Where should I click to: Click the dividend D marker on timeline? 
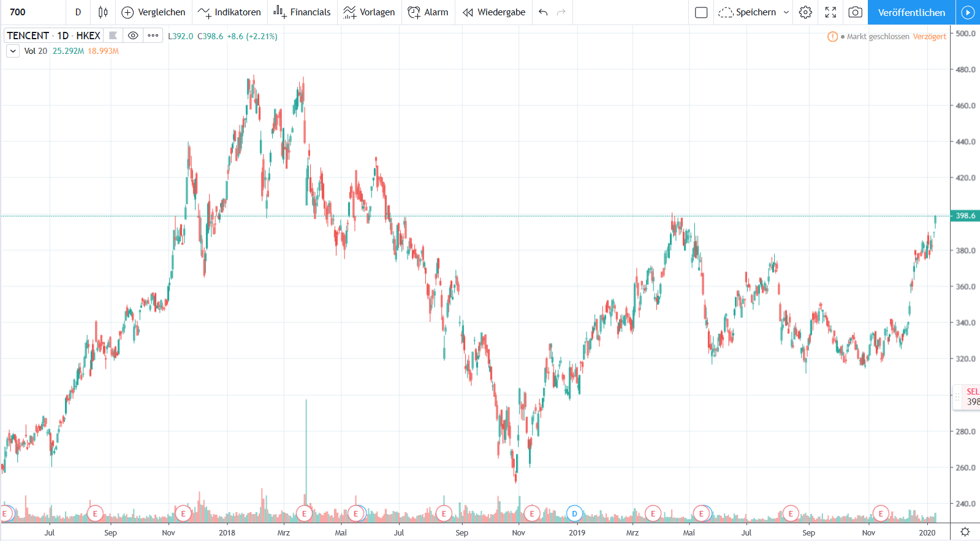[574, 513]
